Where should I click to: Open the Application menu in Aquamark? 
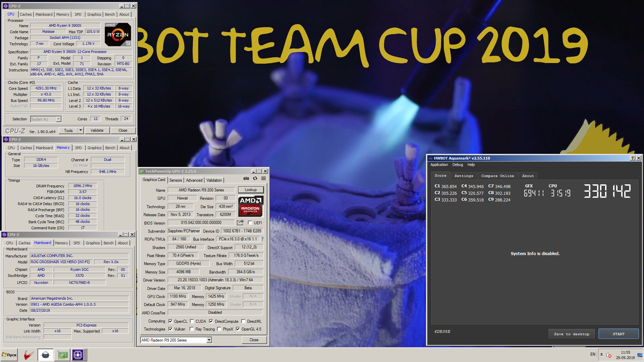(x=439, y=165)
